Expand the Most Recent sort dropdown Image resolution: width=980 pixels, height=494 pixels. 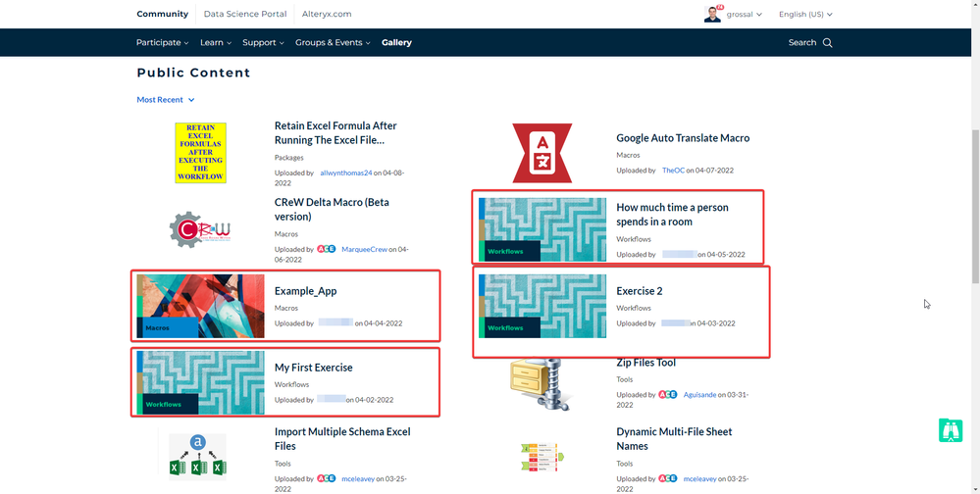pyautogui.click(x=166, y=100)
